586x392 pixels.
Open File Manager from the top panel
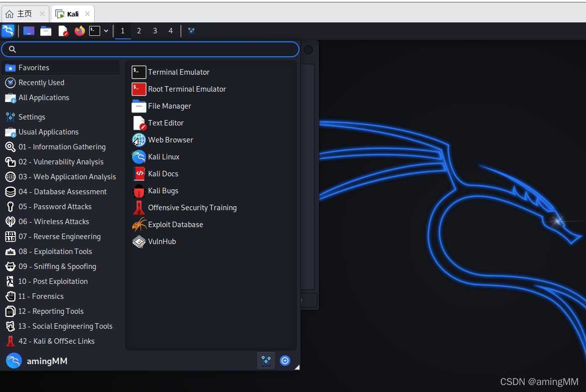[x=46, y=31]
